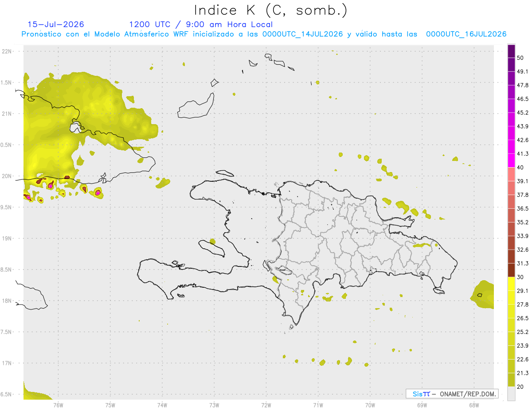Image resolution: width=532 pixels, height=411 pixels.
Task: Click the color bar label "40"
Action: point(520,167)
